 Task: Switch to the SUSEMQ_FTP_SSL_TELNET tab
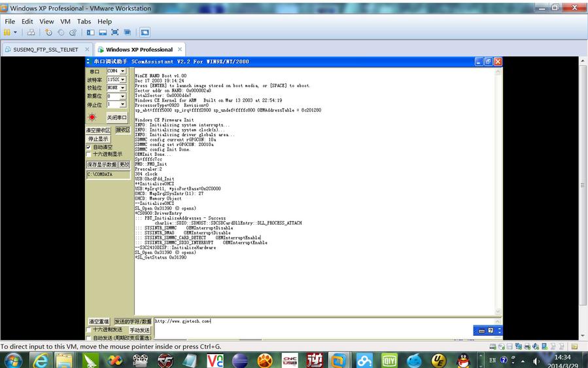[x=46, y=50]
